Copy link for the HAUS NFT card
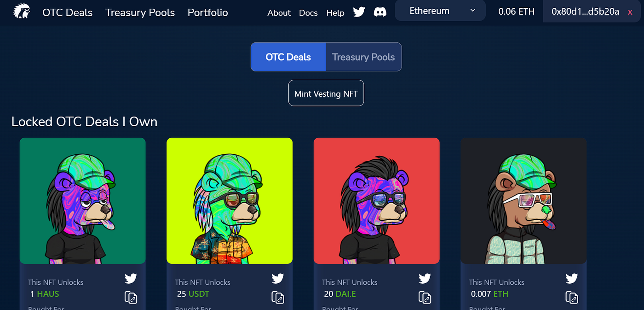Image resolution: width=644 pixels, height=310 pixels. coord(131,298)
